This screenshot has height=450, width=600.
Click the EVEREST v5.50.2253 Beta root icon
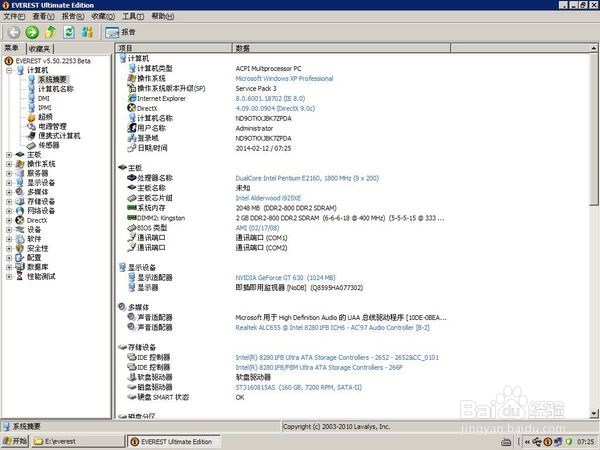8,61
